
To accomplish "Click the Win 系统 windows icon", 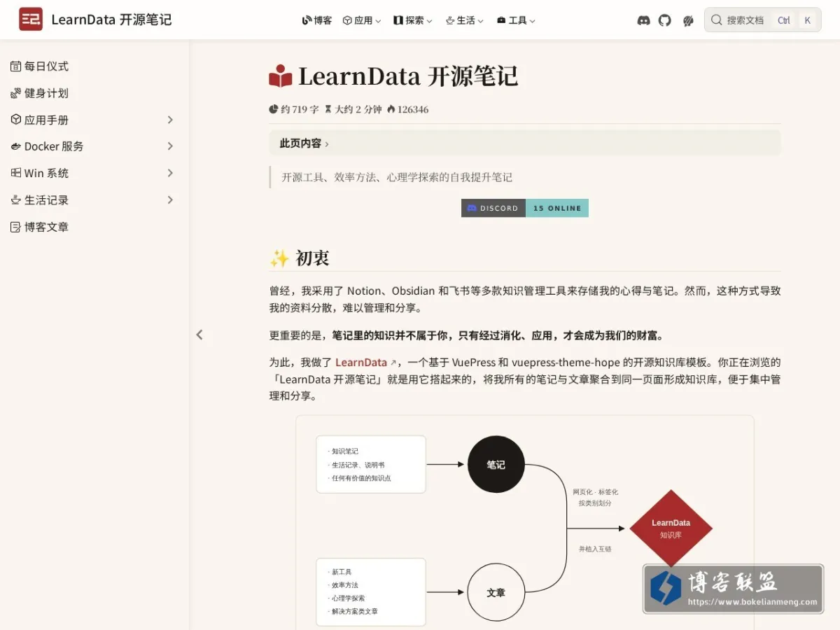I will (x=16, y=173).
